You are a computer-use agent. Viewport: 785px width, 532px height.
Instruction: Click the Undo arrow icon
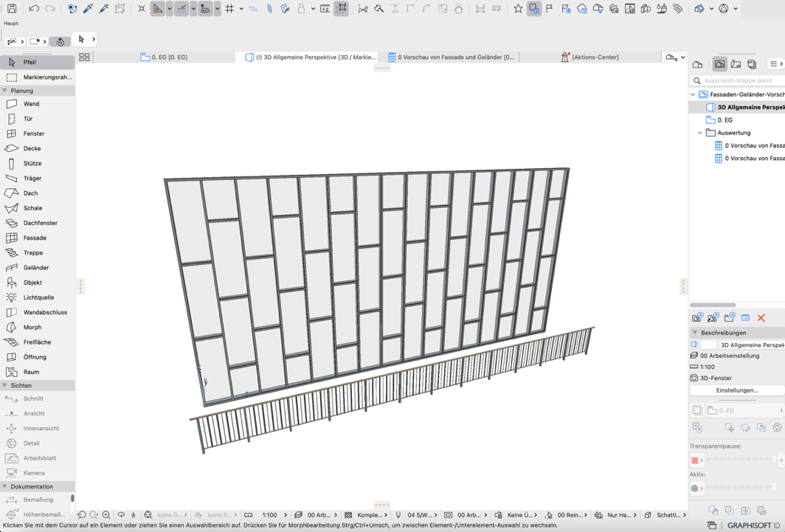(x=33, y=9)
